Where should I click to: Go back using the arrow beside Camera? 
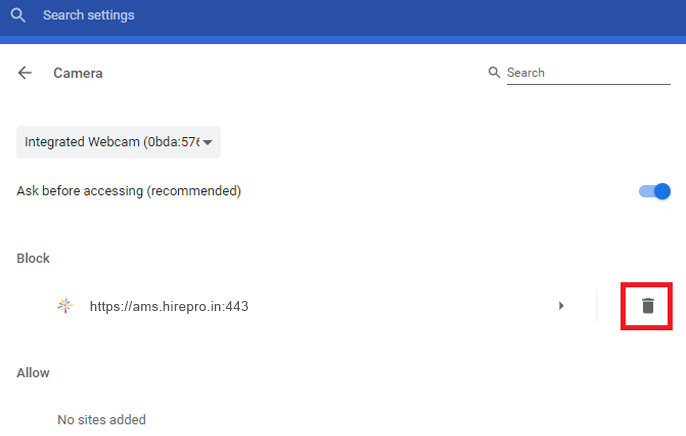point(25,73)
